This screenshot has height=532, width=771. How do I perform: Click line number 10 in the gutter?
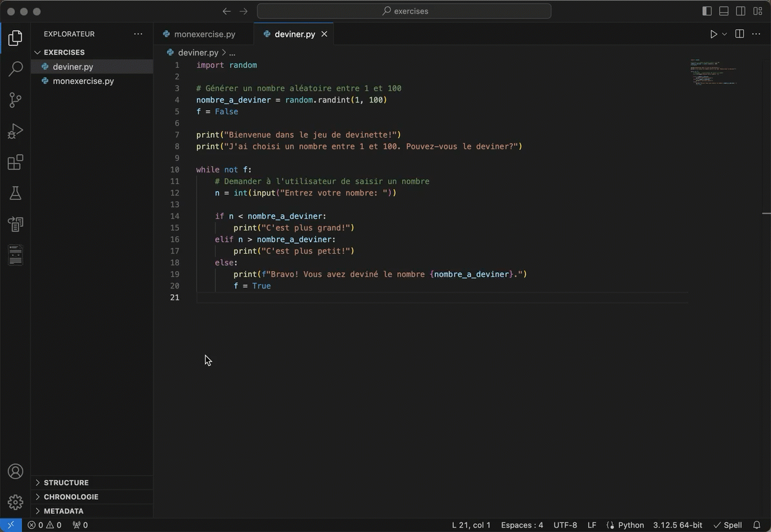pos(174,170)
